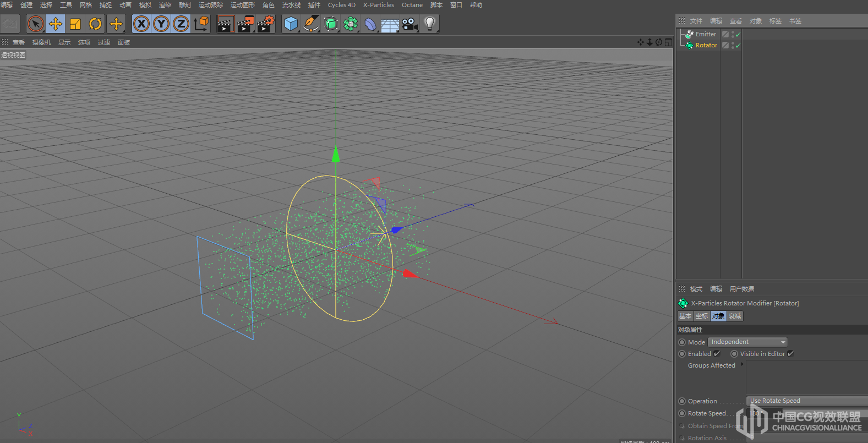Click Operation parameter animation dot
The width and height of the screenshot is (868, 443).
click(682, 401)
